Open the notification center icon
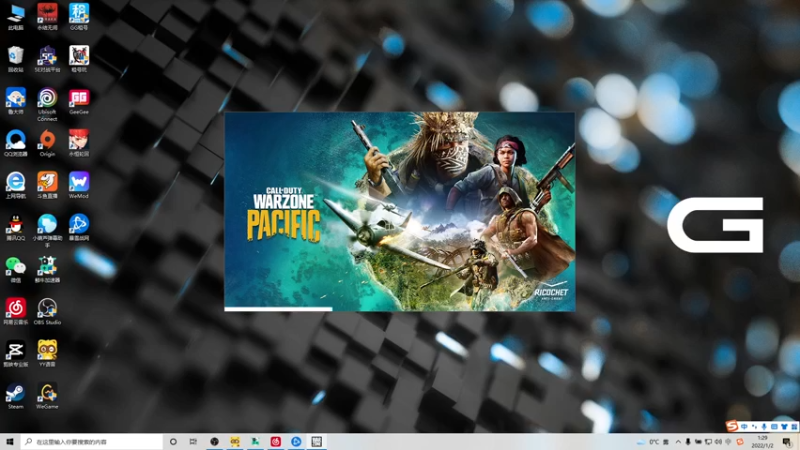Image resolution: width=800 pixels, height=450 pixels. (x=787, y=442)
